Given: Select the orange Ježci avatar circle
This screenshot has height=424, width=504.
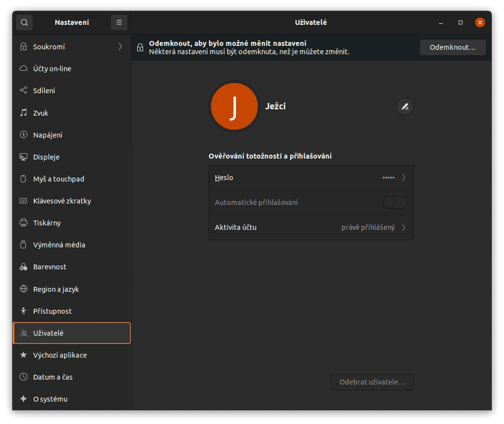Looking at the screenshot, I should (x=234, y=106).
